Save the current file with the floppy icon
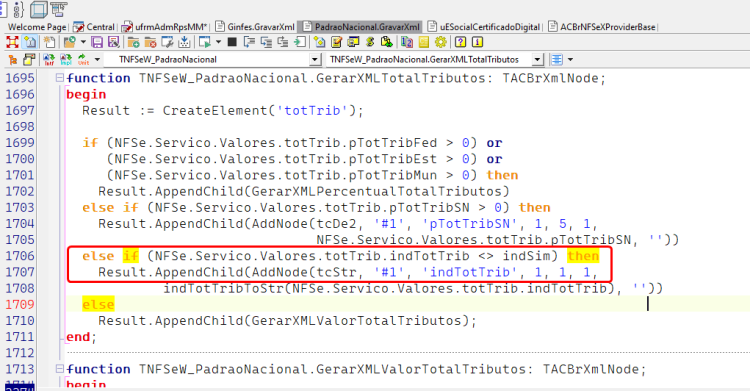This screenshot has height=391, width=750. (x=97, y=42)
